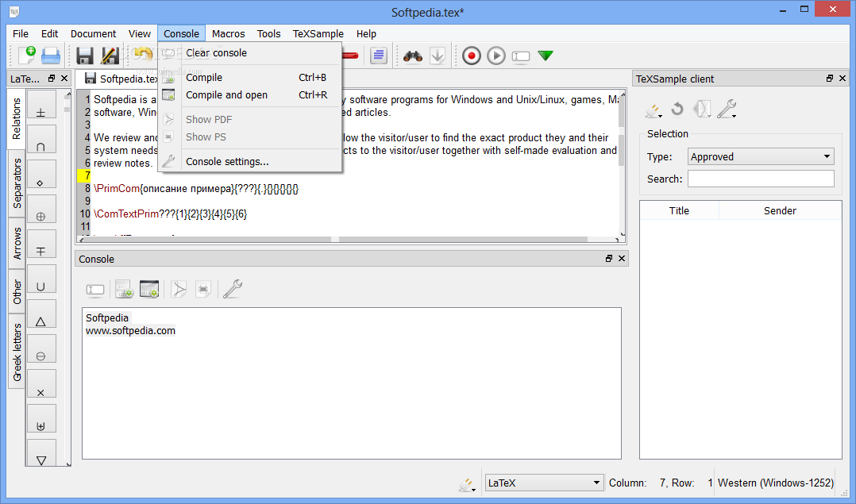The image size is (856, 504).
Task: Switch to the Arrows symbols tab
Action: [x=17, y=243]
